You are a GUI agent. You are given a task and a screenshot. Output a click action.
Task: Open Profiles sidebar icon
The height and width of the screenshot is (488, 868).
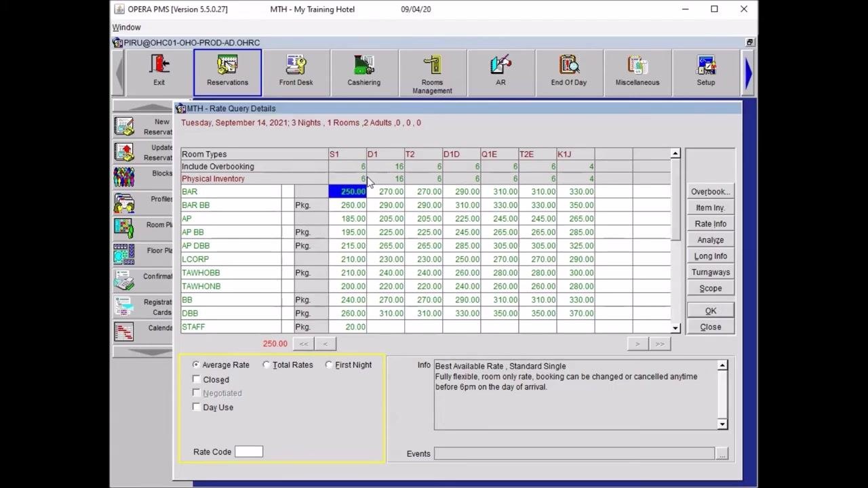(124, 203)
